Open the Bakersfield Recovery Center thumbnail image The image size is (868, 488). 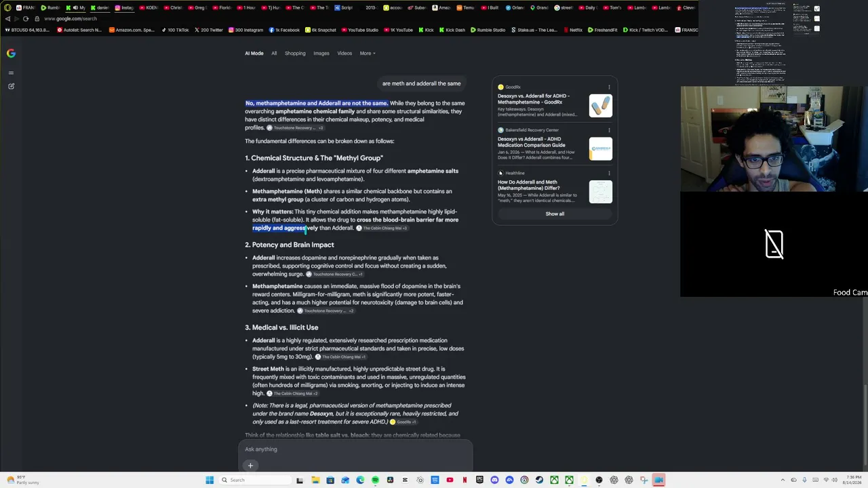pyautogui.click(x=600, y=148)
